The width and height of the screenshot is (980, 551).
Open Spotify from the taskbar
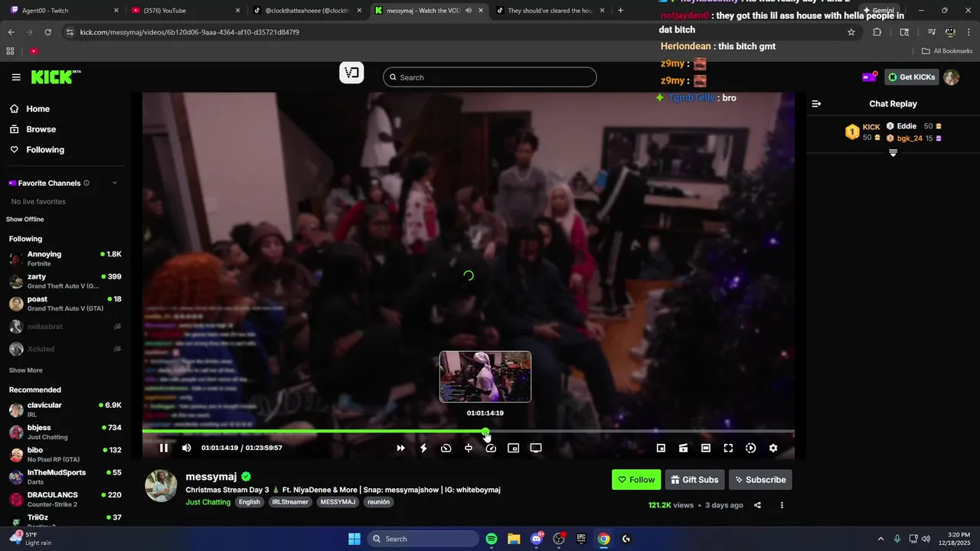click(x=492, y=539)
